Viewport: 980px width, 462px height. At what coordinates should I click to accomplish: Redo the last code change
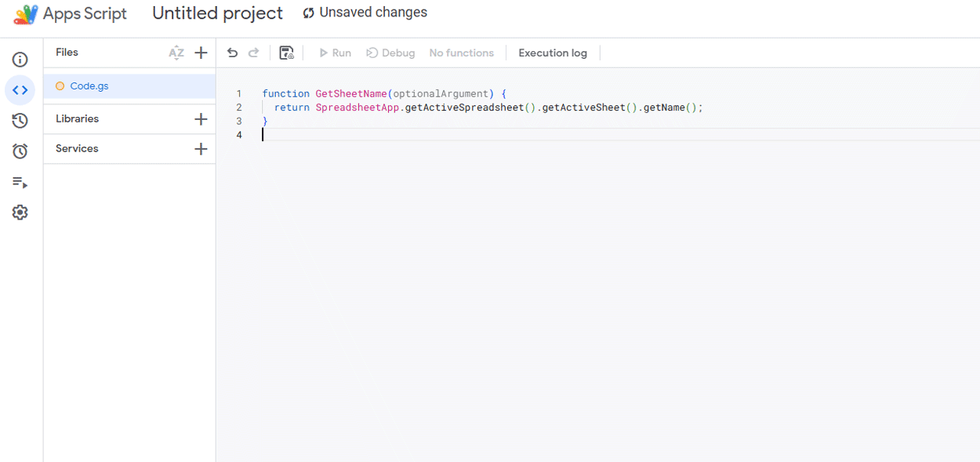pyautogui.click(x=253, y=52)
